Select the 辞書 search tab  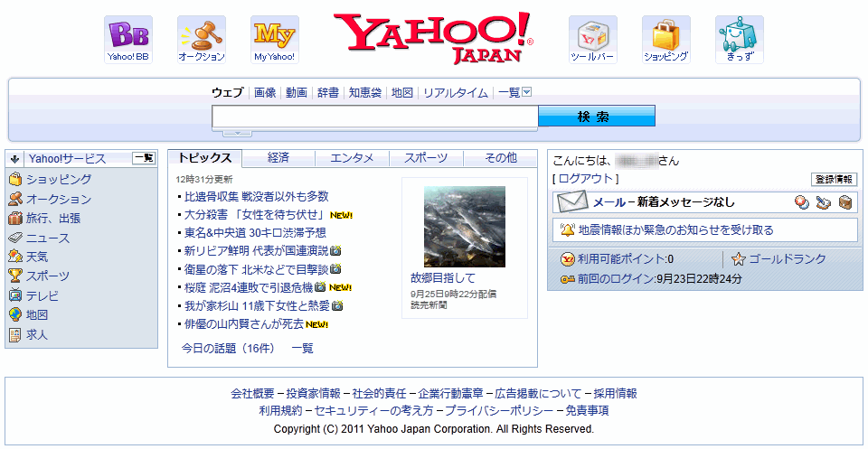[328, 93]
